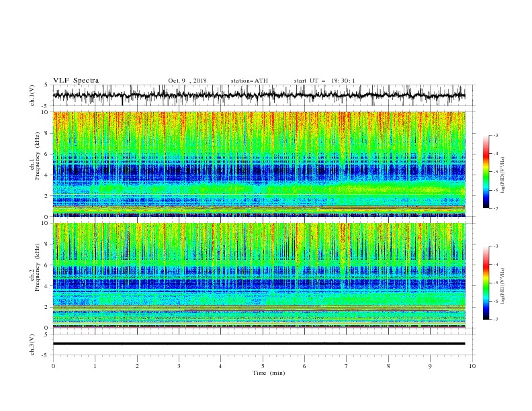Click the 'ch.3(V)' axis label

(x=32, y=345)
